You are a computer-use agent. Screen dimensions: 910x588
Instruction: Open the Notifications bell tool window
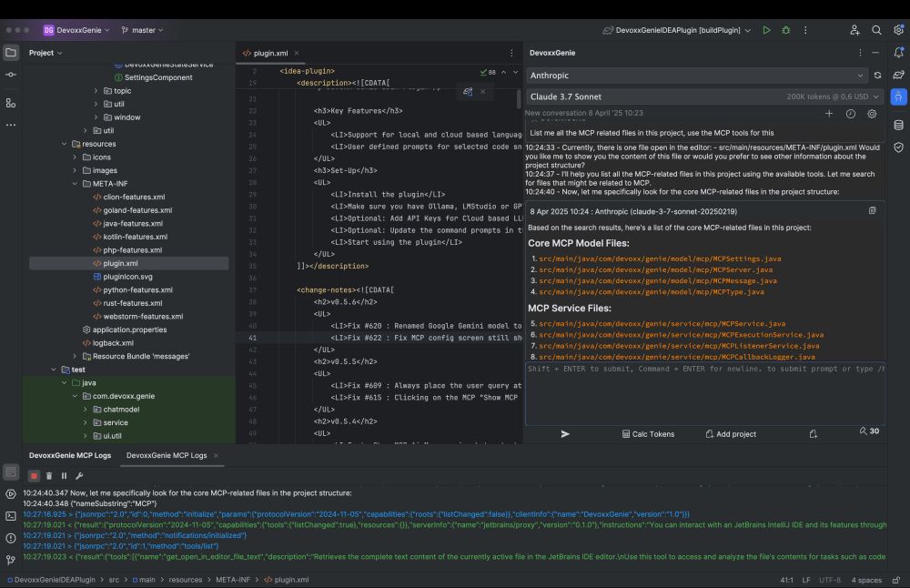click(898, 52)
